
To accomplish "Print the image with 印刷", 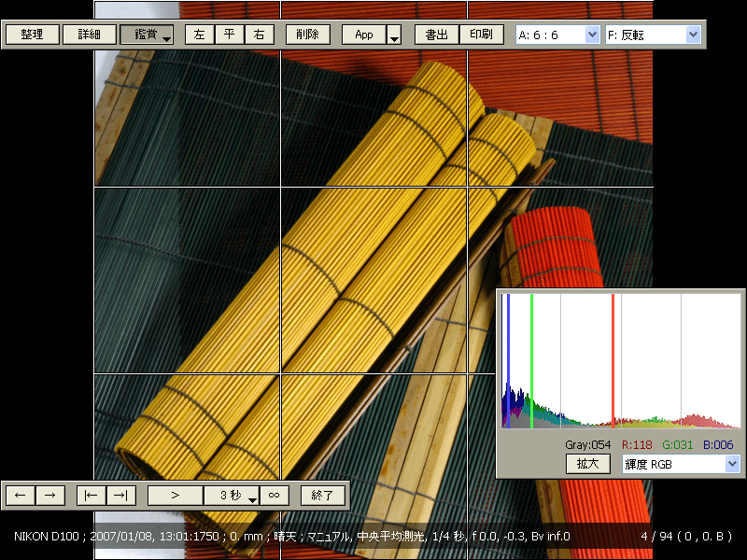I will tap(481, 35).
